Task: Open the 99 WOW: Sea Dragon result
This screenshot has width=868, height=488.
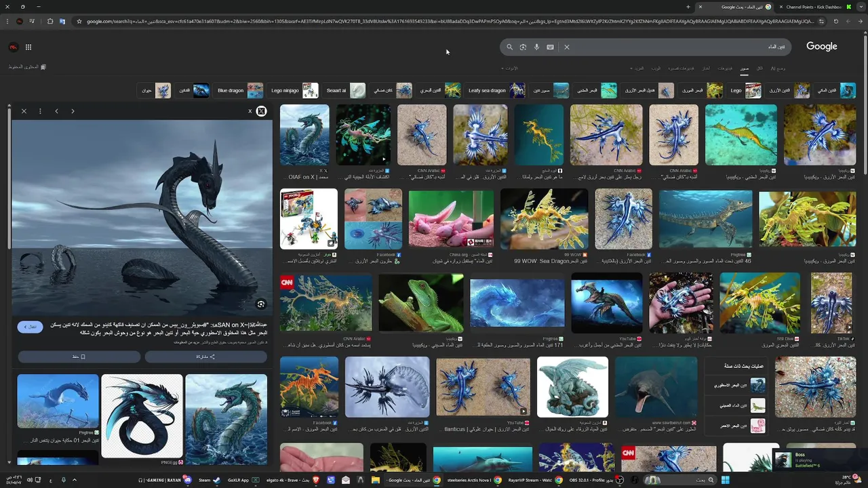Action: pos(544,219)
